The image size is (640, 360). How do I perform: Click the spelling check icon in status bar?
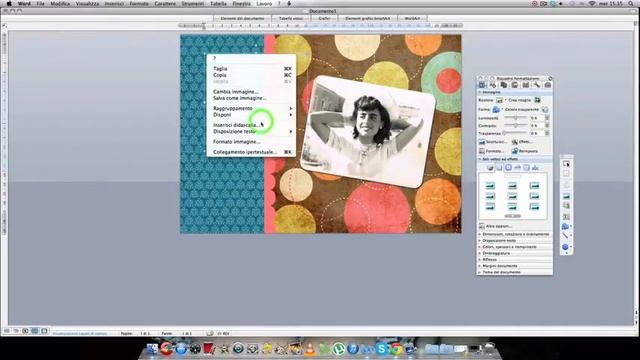point(210,333)
